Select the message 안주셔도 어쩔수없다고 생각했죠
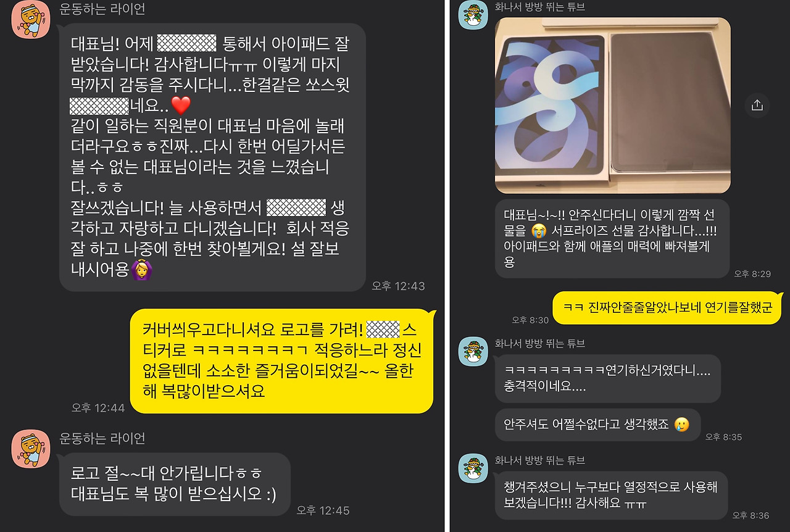This screenshot has width=790, height=532. click(x=597, y=425)
